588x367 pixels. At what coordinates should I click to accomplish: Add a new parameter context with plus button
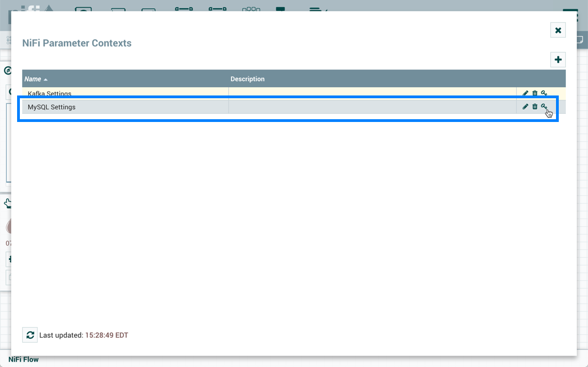(x=558, y=60)
